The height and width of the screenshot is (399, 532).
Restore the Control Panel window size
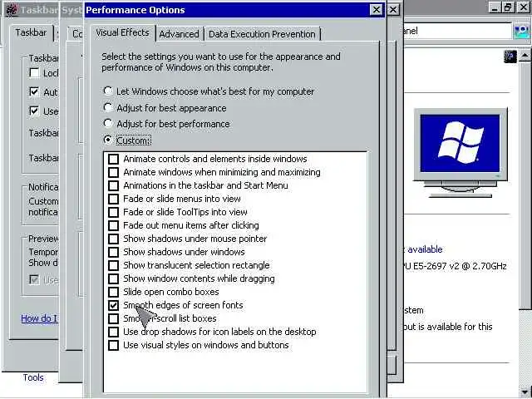point(508,7)
